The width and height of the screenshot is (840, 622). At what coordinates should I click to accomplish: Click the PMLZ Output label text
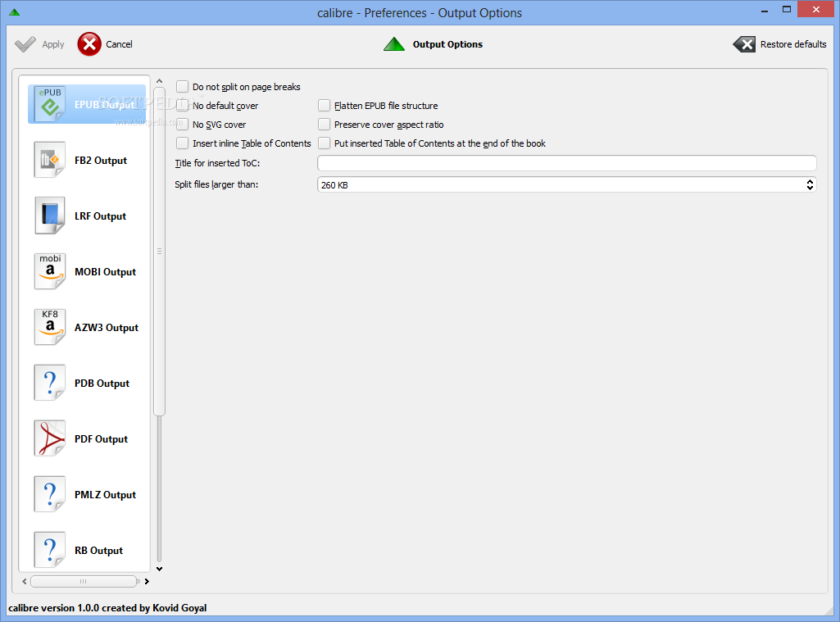105,494
